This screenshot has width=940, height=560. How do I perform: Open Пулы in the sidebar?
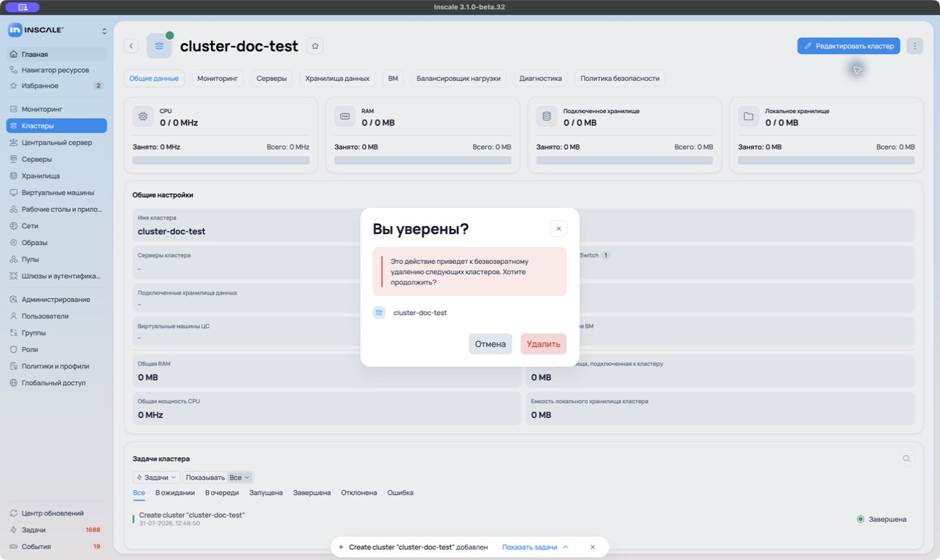tap(56, 260)
